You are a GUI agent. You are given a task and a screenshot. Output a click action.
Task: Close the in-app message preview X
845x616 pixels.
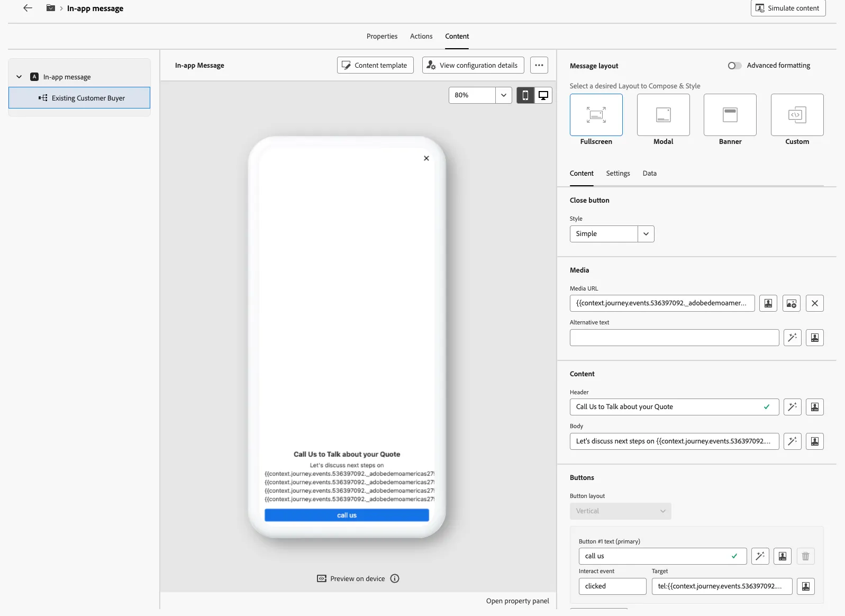pyautogui.click(x=426, y=158)
